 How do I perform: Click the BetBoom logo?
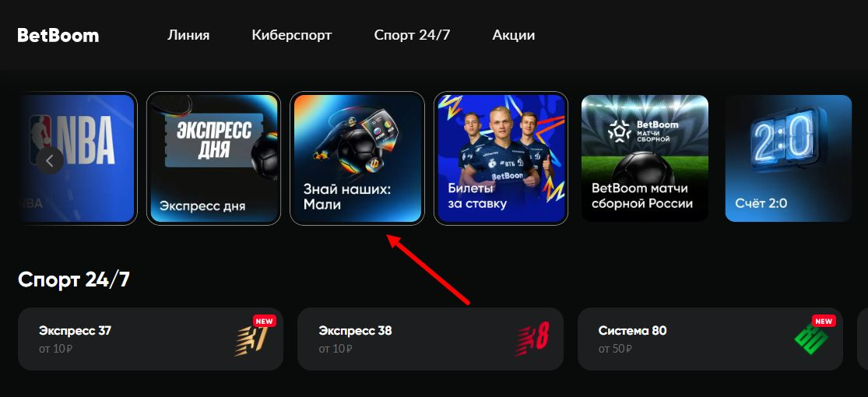58,36
